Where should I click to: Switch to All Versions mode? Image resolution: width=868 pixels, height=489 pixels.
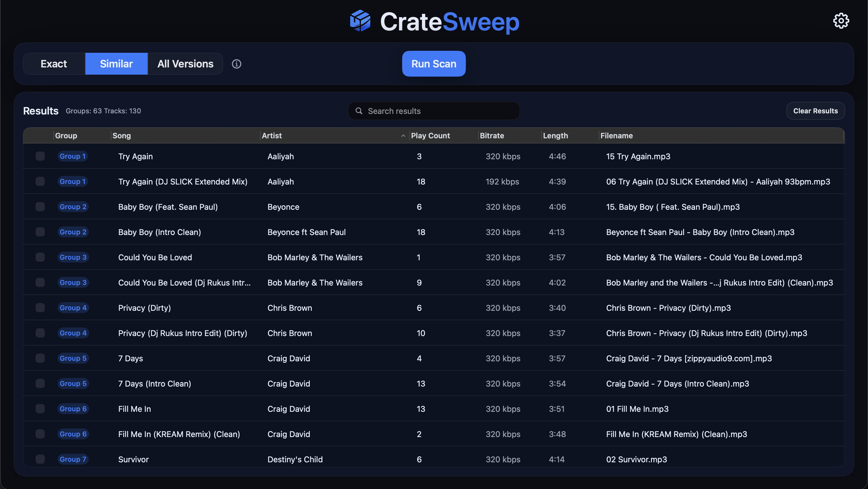pos(185,64)
